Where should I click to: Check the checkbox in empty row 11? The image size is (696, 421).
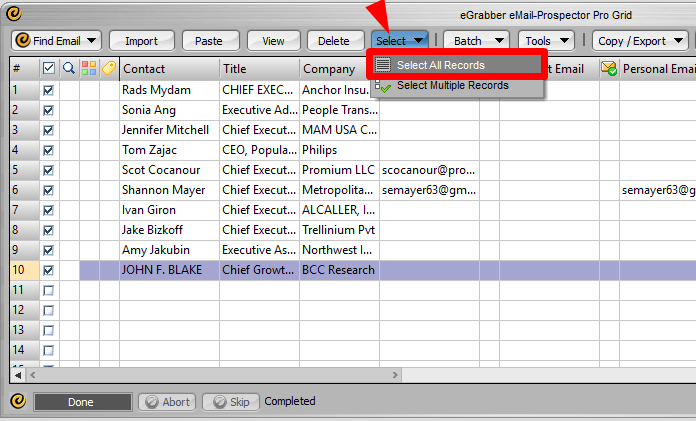[x=49, y=290]
